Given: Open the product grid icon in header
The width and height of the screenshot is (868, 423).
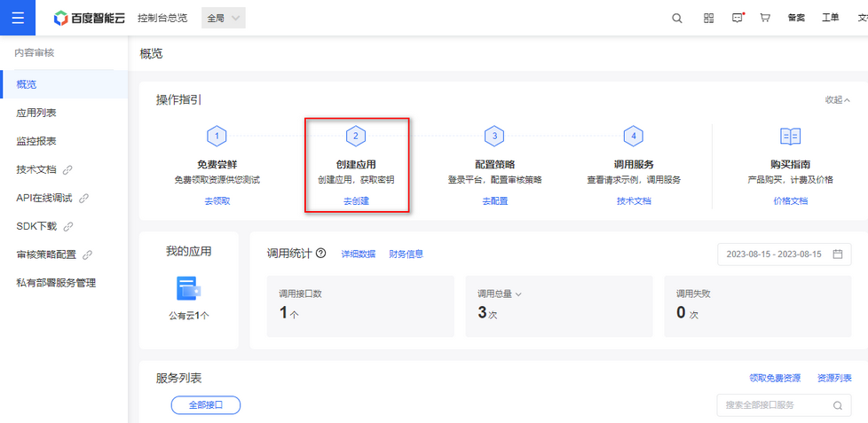Looking at the screenshot, I should click(708, 18).
